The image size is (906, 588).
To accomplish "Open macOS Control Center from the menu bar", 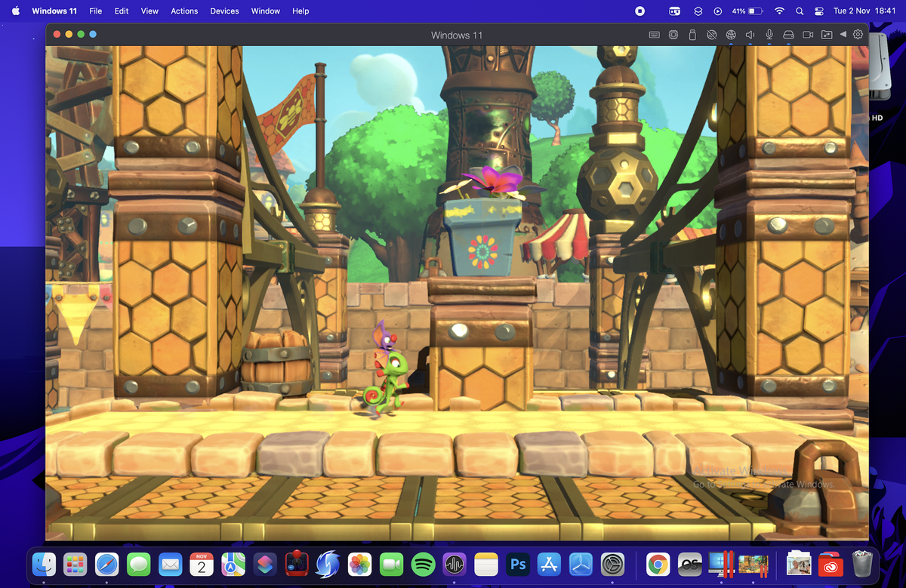I will point(820,11).
